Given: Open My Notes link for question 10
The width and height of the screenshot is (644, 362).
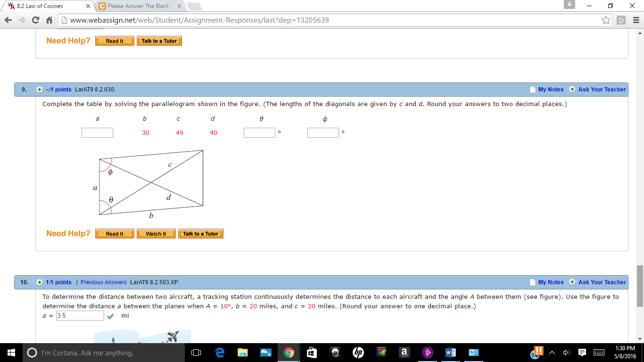Looking at the screenshot, I should pos(551,282).
